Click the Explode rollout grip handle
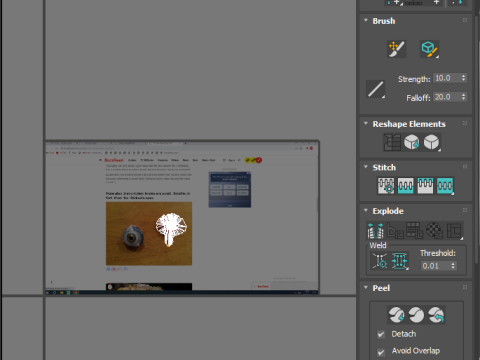This screenshot has width=480, height=360. (x=465, y=210)
